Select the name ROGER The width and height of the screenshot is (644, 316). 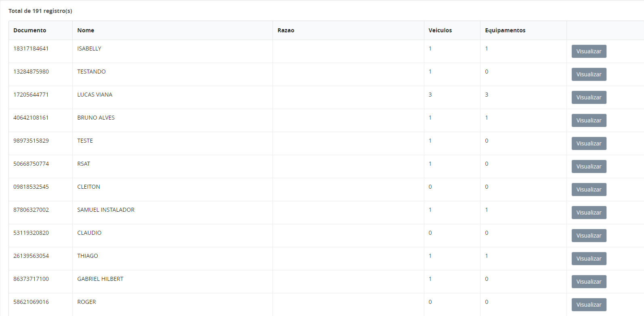pos(87,302)
